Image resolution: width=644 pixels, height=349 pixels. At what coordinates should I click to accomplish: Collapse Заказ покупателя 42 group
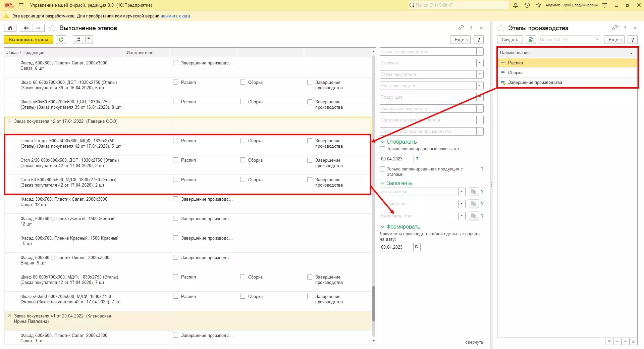[10, 121]
